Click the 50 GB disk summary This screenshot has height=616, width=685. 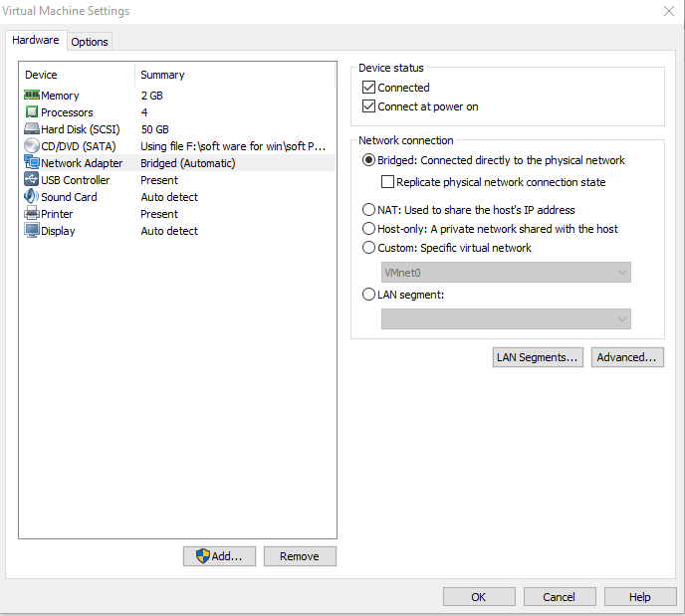(x=154, y=129)
